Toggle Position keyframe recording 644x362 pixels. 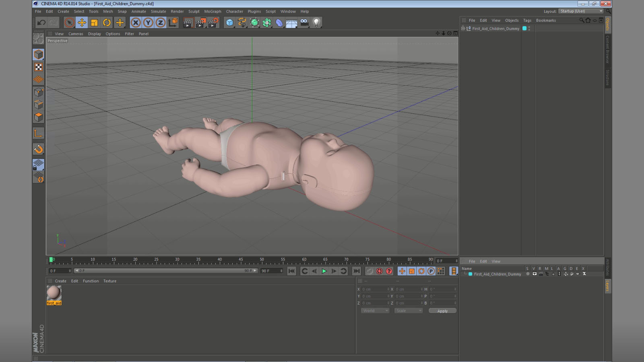[402, 271]
